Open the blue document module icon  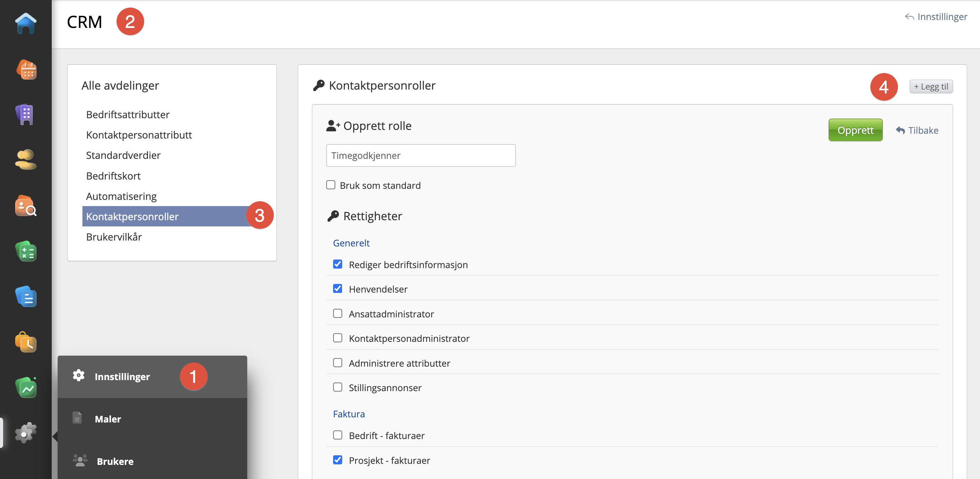pos(26,296)
